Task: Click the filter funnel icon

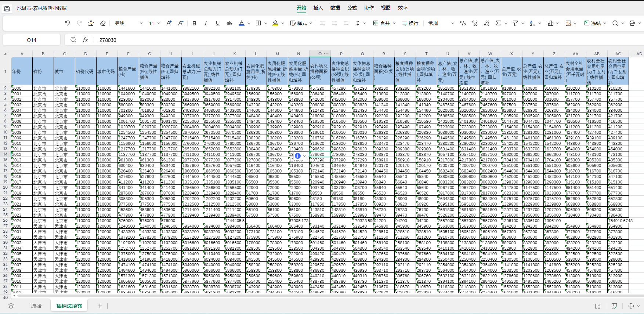Action: click(515, 23)
